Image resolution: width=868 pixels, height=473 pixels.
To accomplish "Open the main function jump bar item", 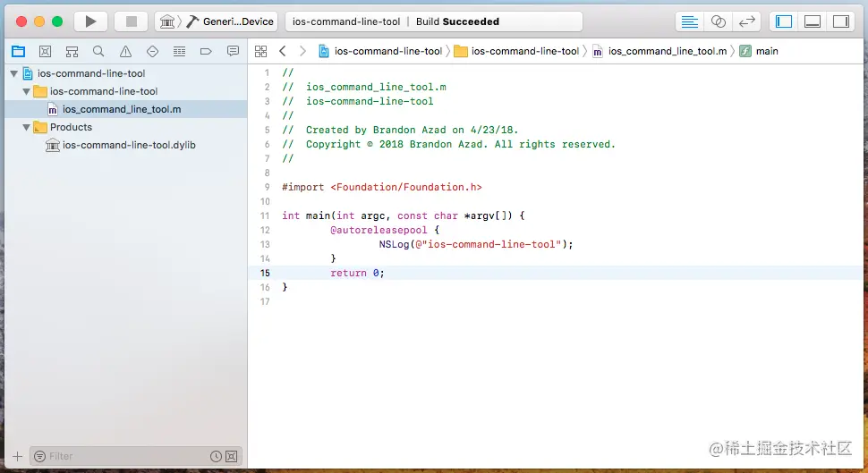I will pos(759,51).
